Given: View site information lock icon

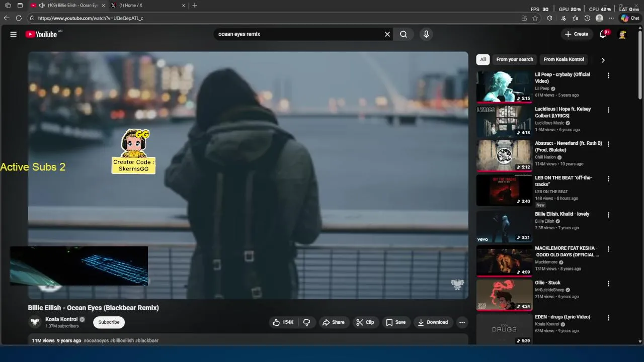Looking at the screenshot, I should click(32, 18).
